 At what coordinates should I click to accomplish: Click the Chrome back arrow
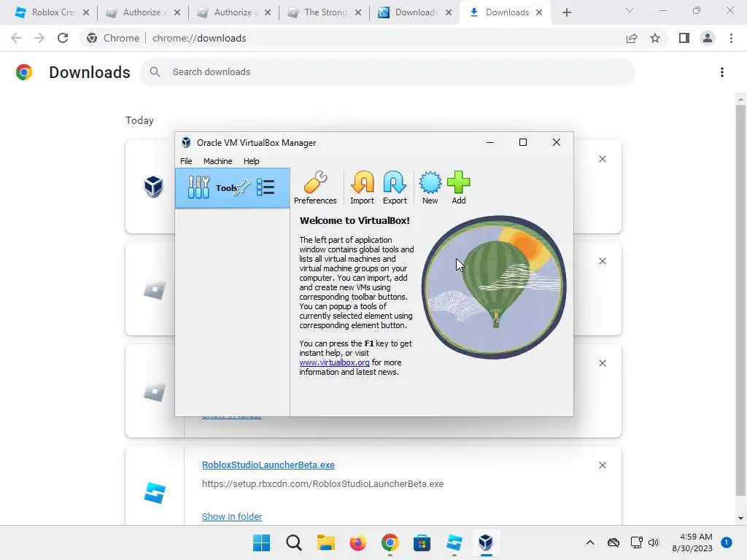[16, 38]
